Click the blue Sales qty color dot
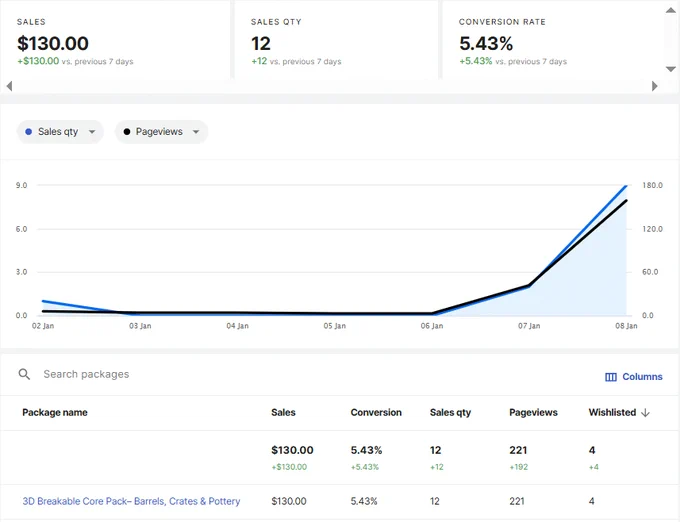 [x=29, y=132]
